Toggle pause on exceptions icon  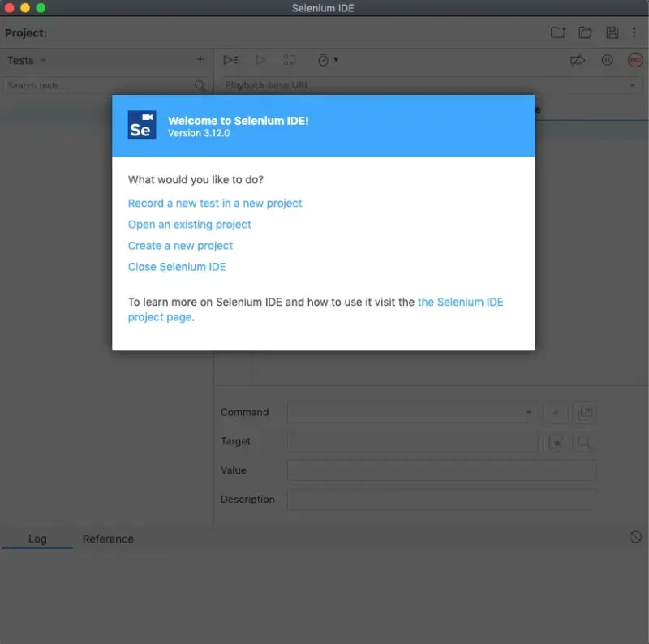coord(607,60)
